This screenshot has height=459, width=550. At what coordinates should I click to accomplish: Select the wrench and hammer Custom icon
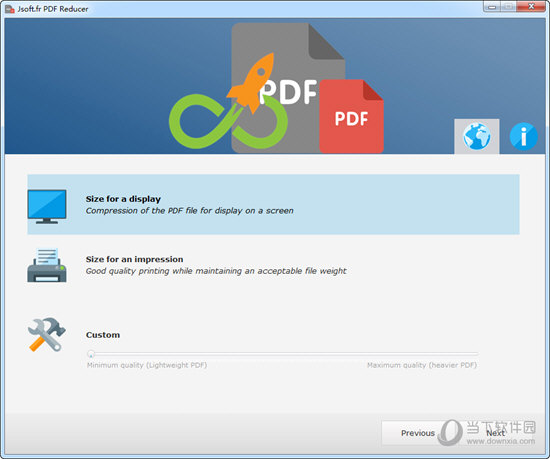pos(46,334)
